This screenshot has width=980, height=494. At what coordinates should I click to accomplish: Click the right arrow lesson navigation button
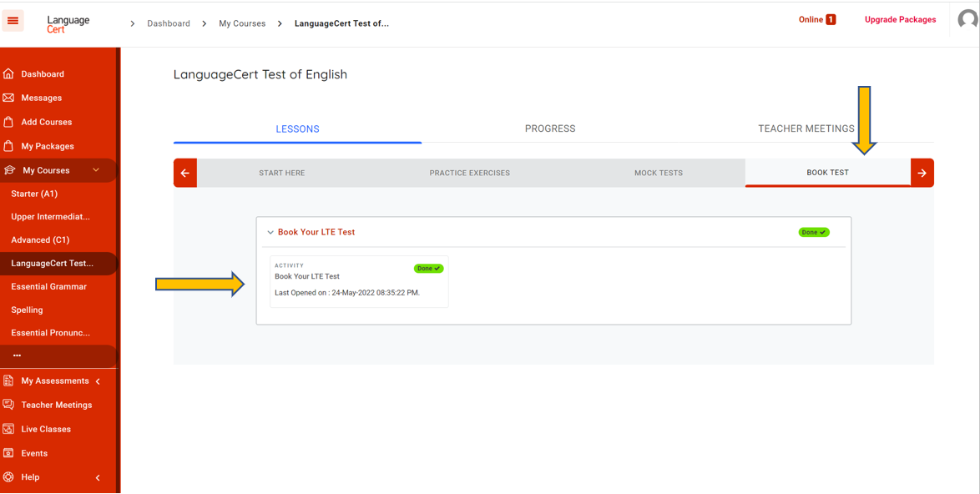922,174
